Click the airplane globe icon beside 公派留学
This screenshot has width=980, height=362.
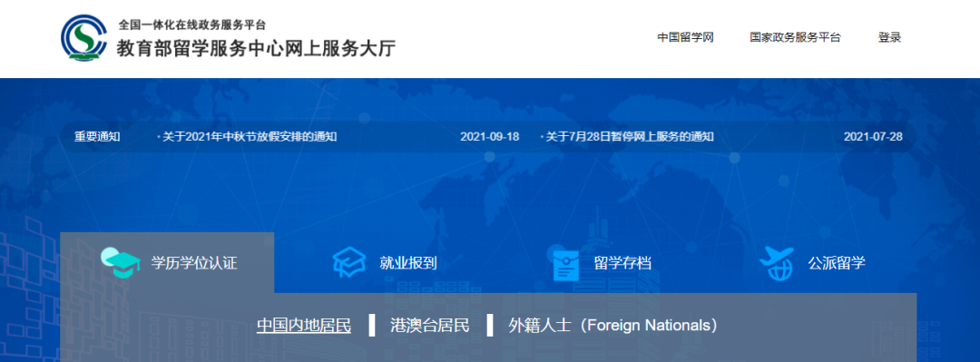776,264
